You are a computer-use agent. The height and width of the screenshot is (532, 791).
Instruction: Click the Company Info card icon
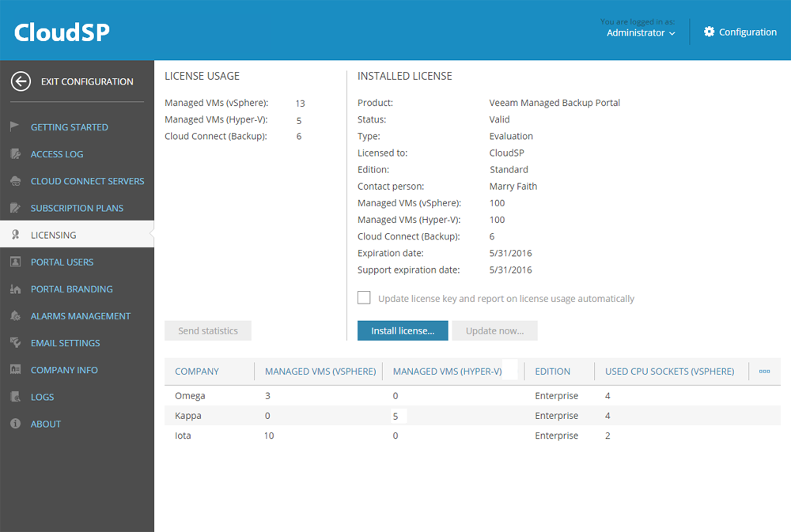(x=15, y=370)
